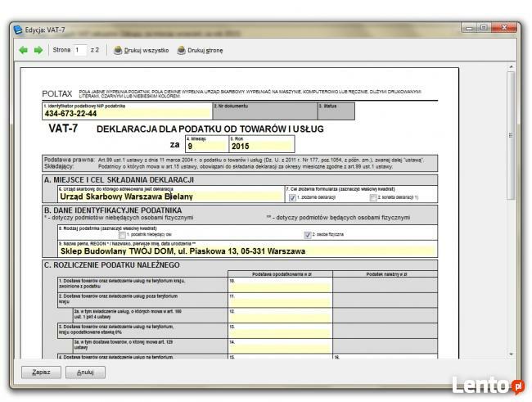
Task: Click the VAT-7 window title icon
Action: pos(19,29)
